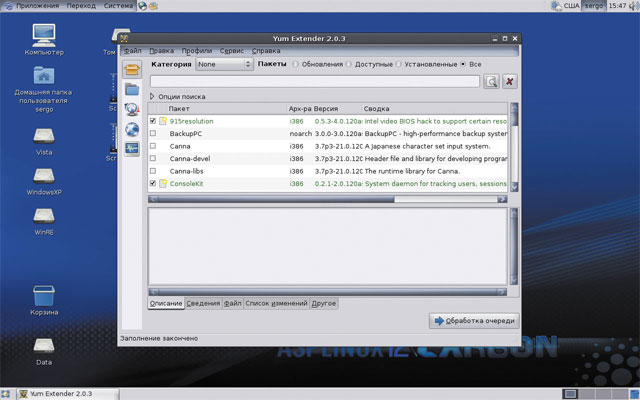
Task: Open the Справка menu
Action: tap(266, 51)
